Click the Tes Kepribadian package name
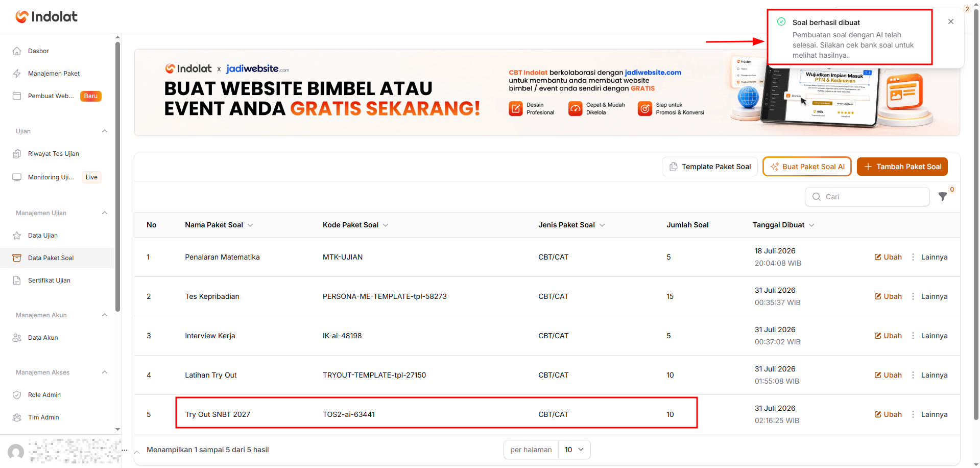The width and height of the screenshot is (980, 468). (x=212, y=296)
